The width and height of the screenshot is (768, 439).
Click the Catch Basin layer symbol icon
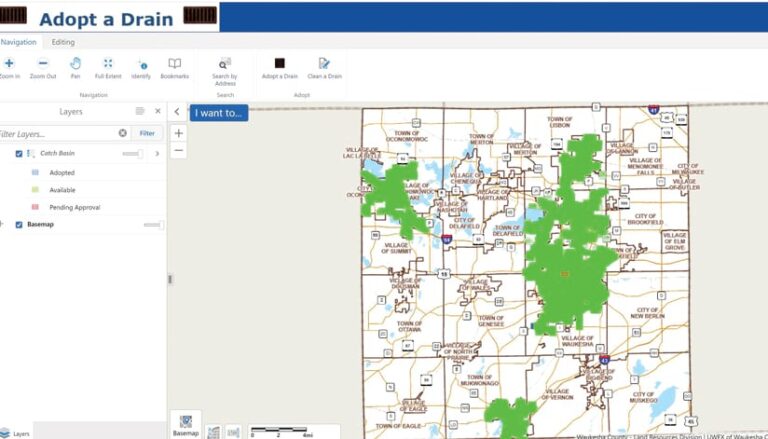coord(31,153)
